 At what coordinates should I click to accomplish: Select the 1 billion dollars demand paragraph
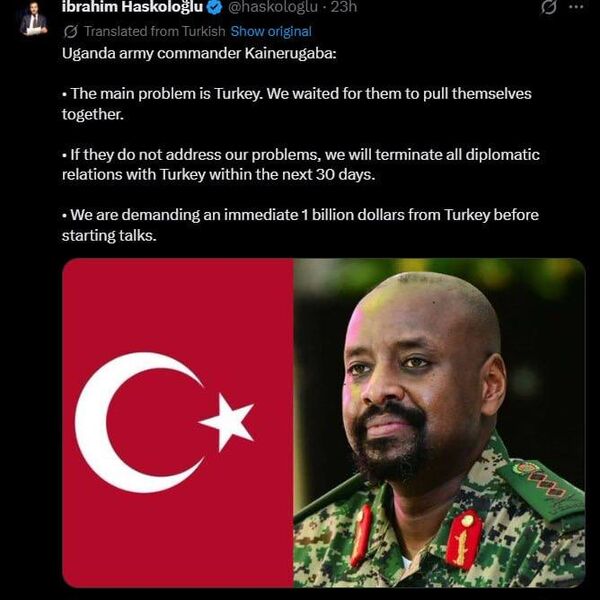300,225
